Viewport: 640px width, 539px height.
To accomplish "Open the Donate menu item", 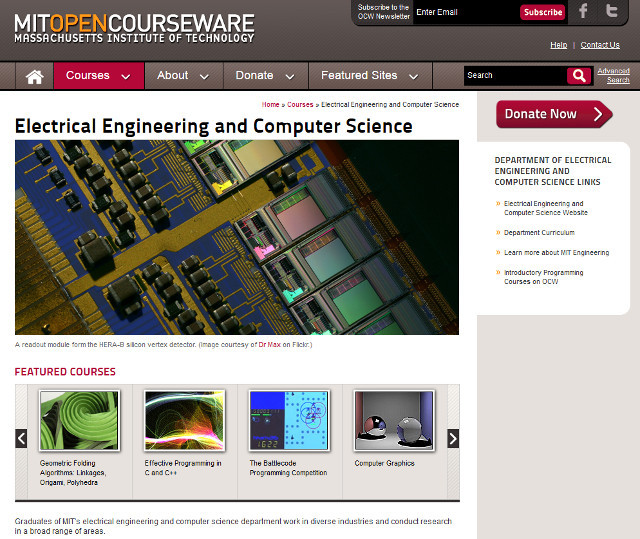I will (x=266, y=76).
